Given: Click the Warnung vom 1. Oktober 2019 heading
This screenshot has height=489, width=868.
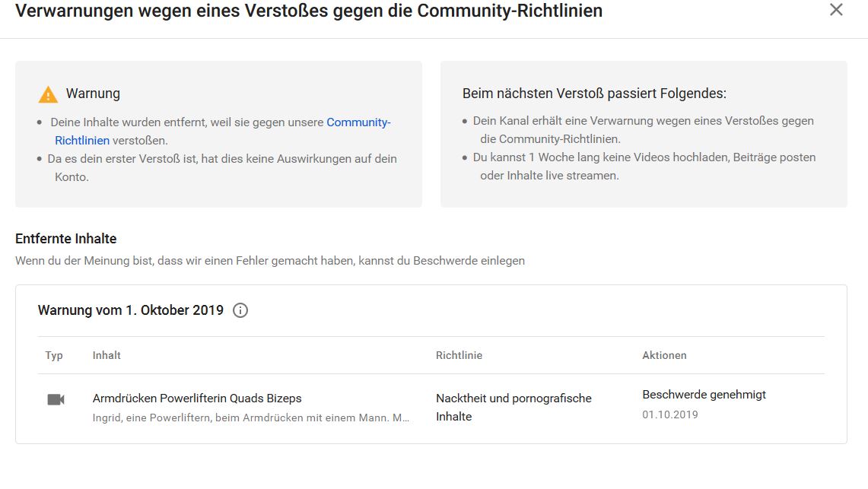Looking at the screenshot, I should pyautogui.click(x=131, y=310).
